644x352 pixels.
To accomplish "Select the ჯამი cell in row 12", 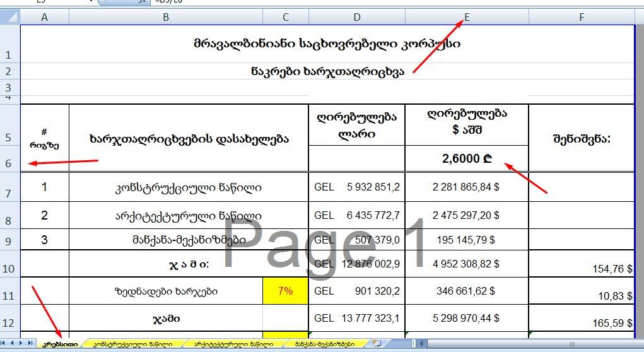I will point(166,318).
